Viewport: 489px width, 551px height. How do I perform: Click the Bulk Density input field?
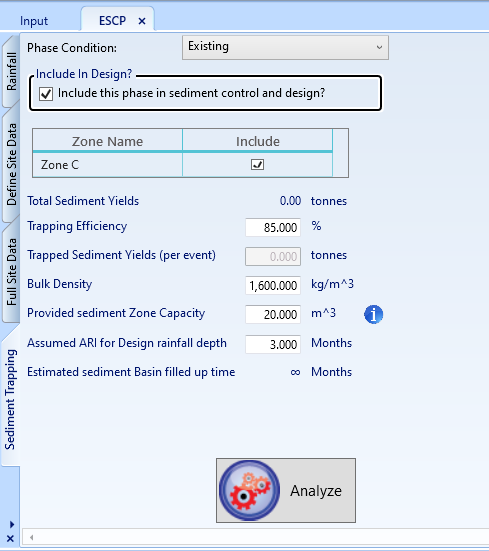(x=273, y=285)
